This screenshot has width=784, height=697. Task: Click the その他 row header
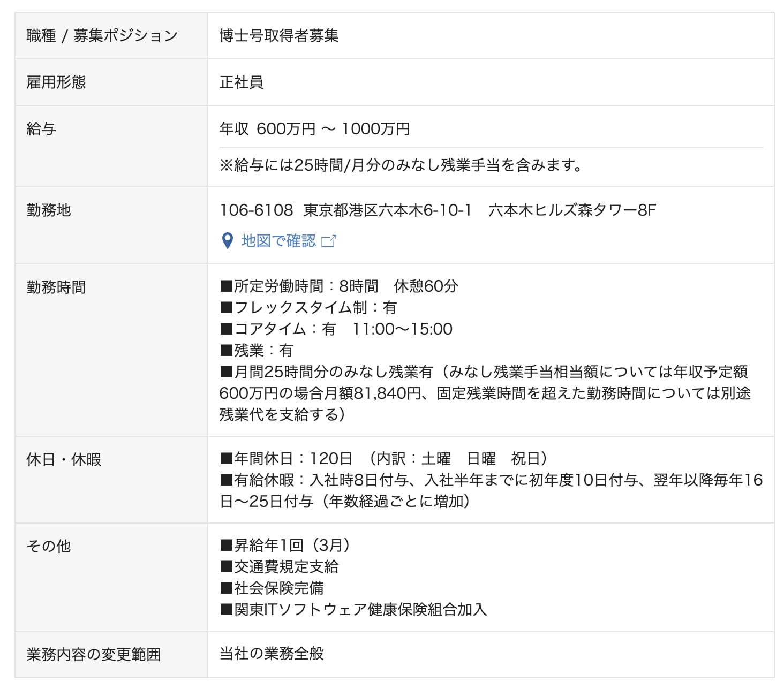coord(49,546)
